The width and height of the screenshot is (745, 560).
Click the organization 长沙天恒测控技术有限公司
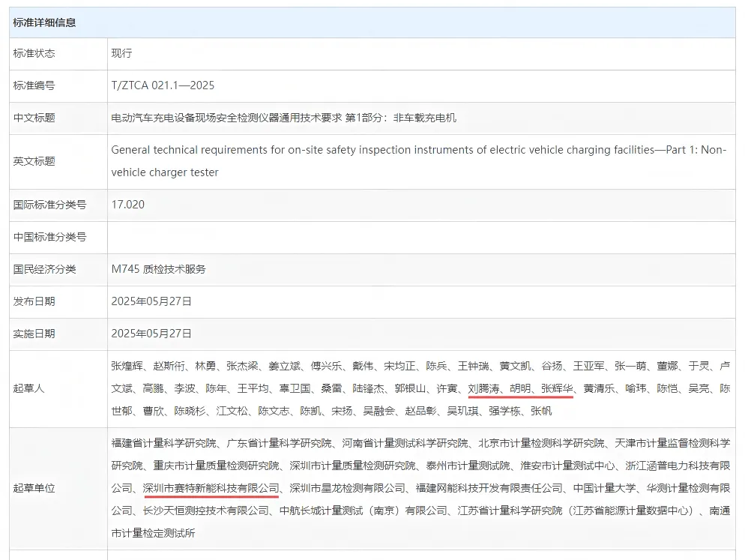pyautogui.click(x=205, y=511)
